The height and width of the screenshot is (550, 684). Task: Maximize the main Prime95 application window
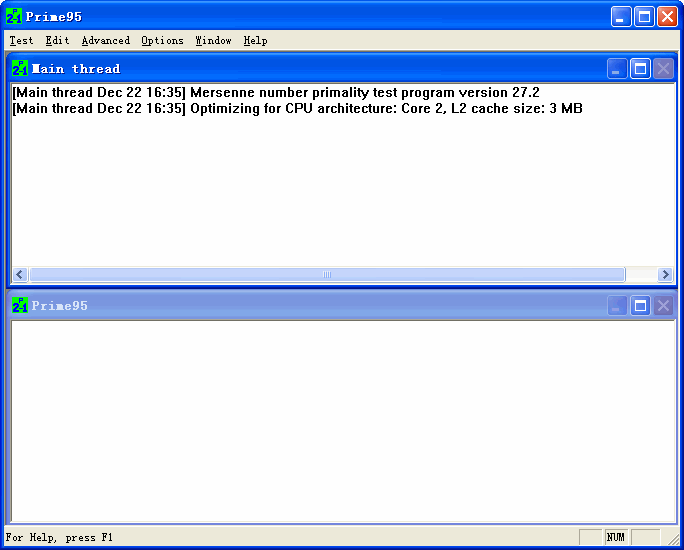coord(645,17)
